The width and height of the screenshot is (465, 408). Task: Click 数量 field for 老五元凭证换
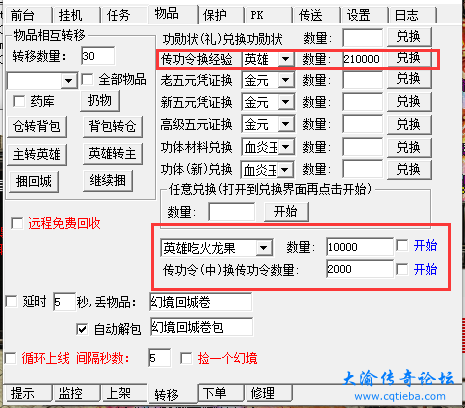363,80
